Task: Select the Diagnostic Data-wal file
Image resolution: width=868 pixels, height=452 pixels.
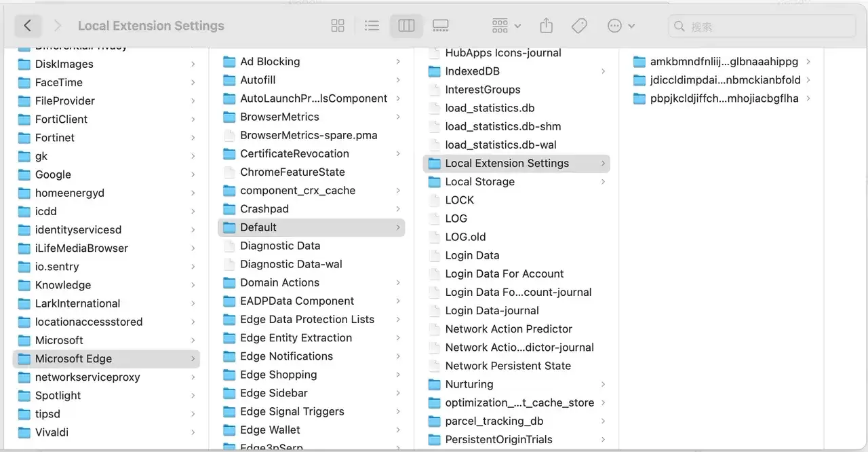Action: pos(311,264)
